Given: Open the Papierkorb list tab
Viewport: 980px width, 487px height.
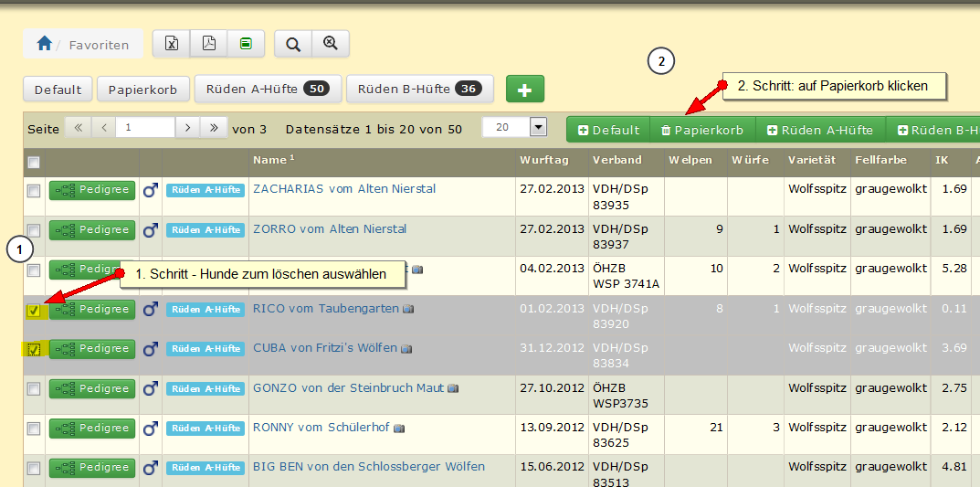Looking at the screenshot, I should pyautogui.click(x=142, y=90).
